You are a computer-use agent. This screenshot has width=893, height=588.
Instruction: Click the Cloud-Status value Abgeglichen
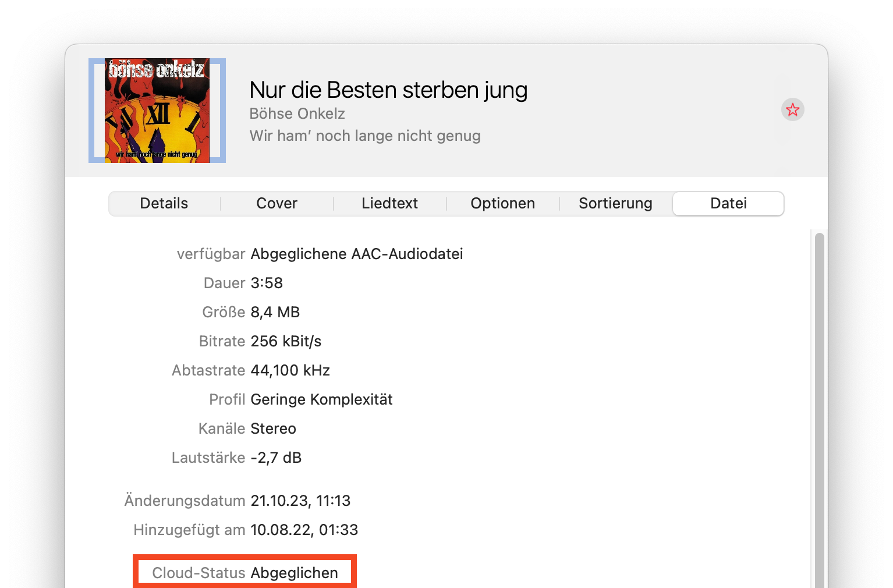coord(295,573)
